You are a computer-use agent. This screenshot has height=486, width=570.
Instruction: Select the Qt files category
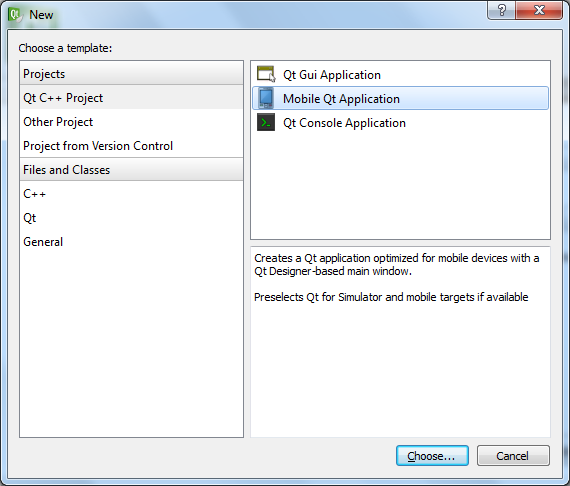[x=131, y=218]
